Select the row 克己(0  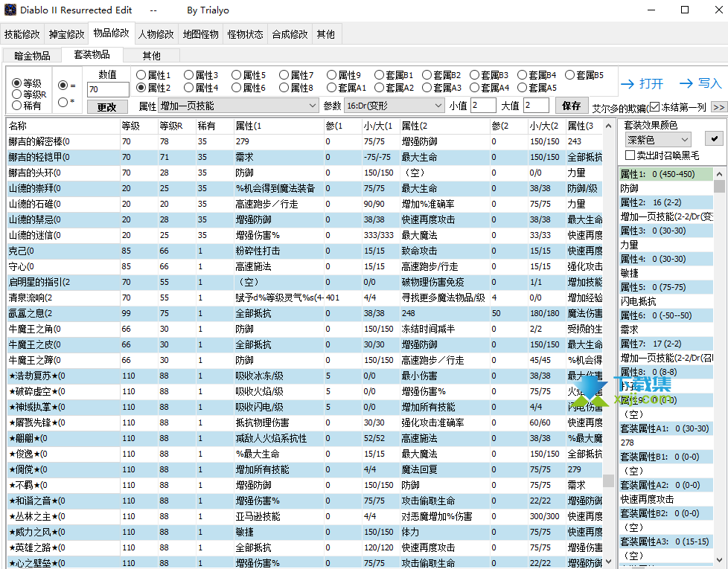point(304,251)
